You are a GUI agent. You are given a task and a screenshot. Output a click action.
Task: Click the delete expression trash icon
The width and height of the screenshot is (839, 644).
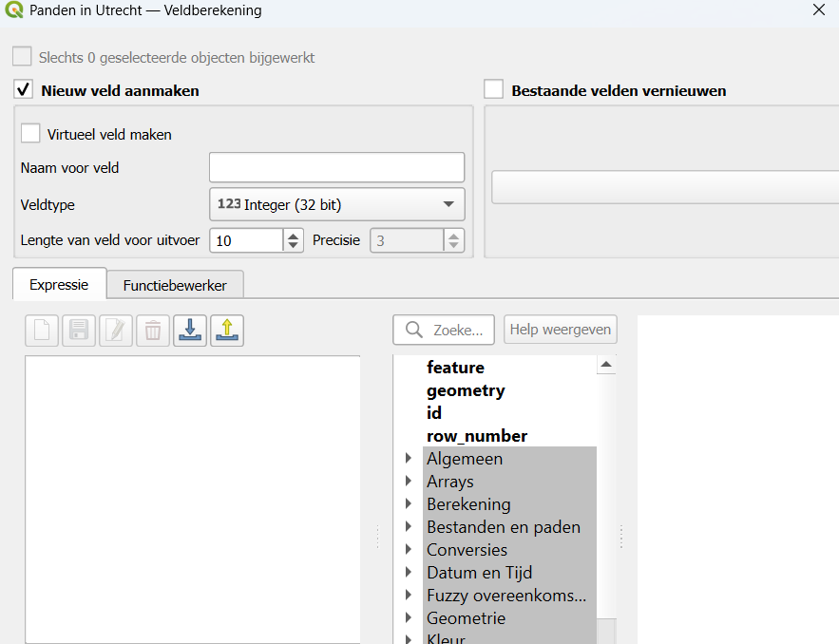pyautogui.click(x=153, y=331)
